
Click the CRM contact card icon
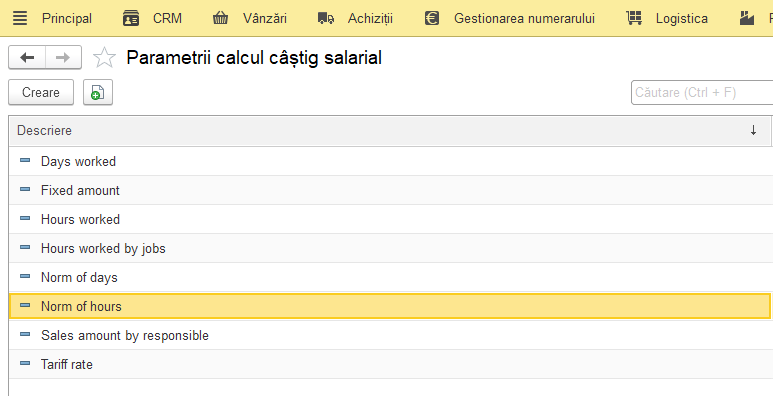click(131, 18)
